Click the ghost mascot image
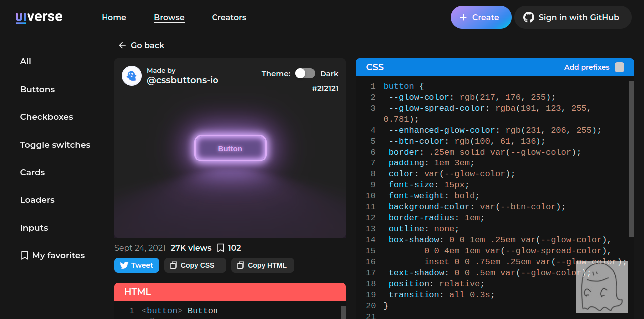 click(601, 287)
